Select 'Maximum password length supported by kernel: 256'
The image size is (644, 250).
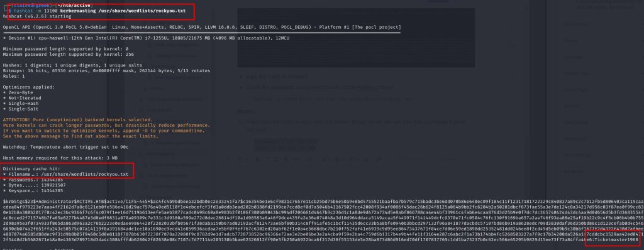coord(68,54)
